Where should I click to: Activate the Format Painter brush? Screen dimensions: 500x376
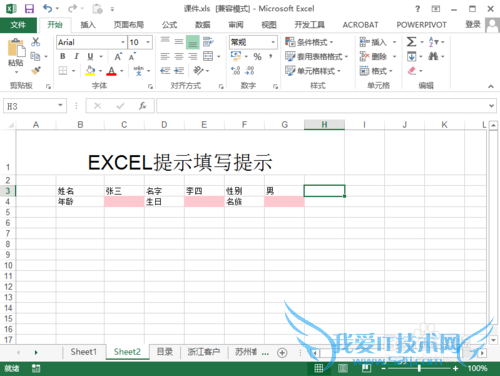tap(35, 70)
